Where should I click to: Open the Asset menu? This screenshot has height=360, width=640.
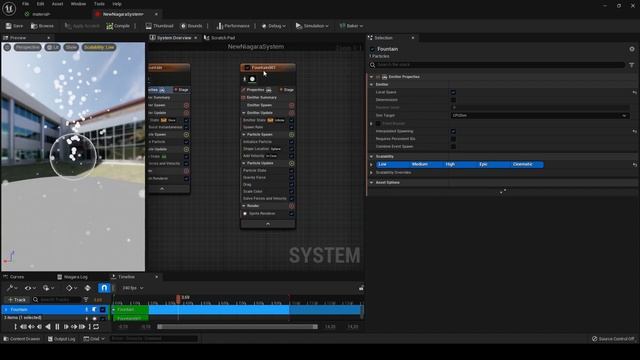pyautogui.click(x=58, y=4)
